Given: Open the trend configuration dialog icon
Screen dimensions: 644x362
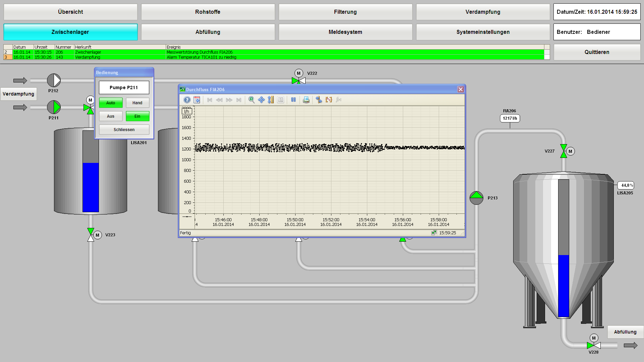Looking at the screenshot, I should (x=197, y=100).
